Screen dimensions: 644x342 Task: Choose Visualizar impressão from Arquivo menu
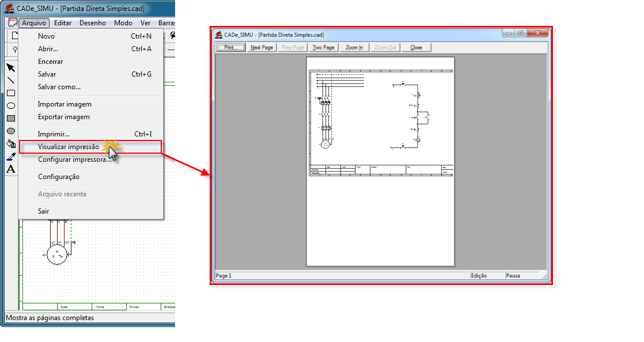(x=68, y=147)
